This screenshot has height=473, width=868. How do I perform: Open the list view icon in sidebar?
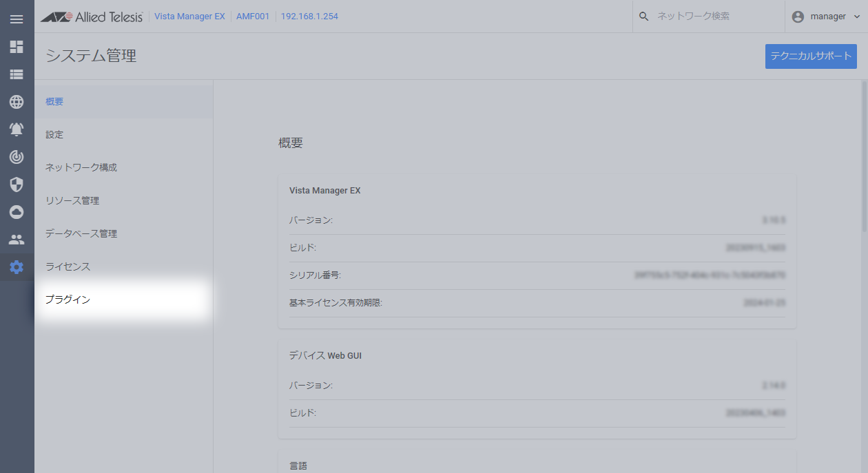click(17, 74)
